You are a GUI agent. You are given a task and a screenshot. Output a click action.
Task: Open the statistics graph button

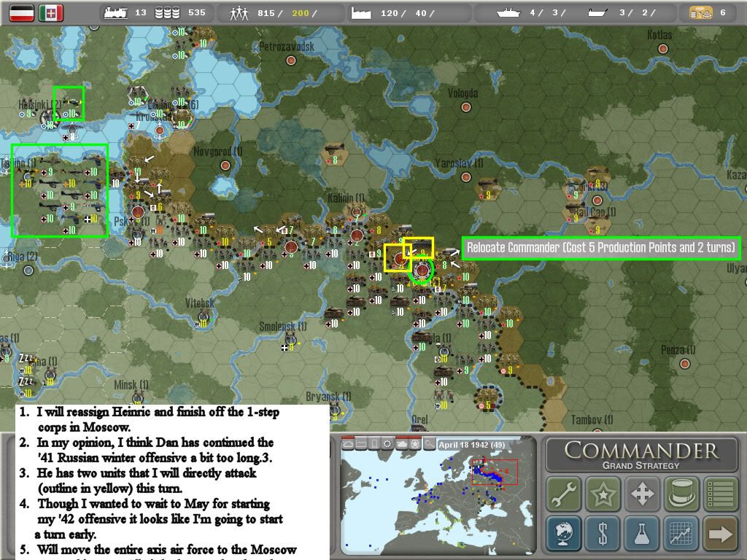pyautogui.click(x=681, y=534)
